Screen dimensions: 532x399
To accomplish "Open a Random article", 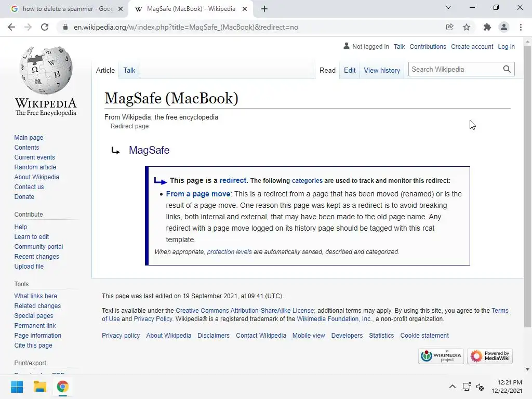I will pyautogui.click(x=35, y=167).
